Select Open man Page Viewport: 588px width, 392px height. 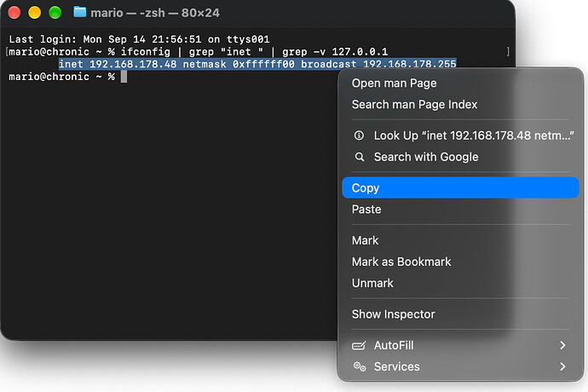click(x=460, y=83)
